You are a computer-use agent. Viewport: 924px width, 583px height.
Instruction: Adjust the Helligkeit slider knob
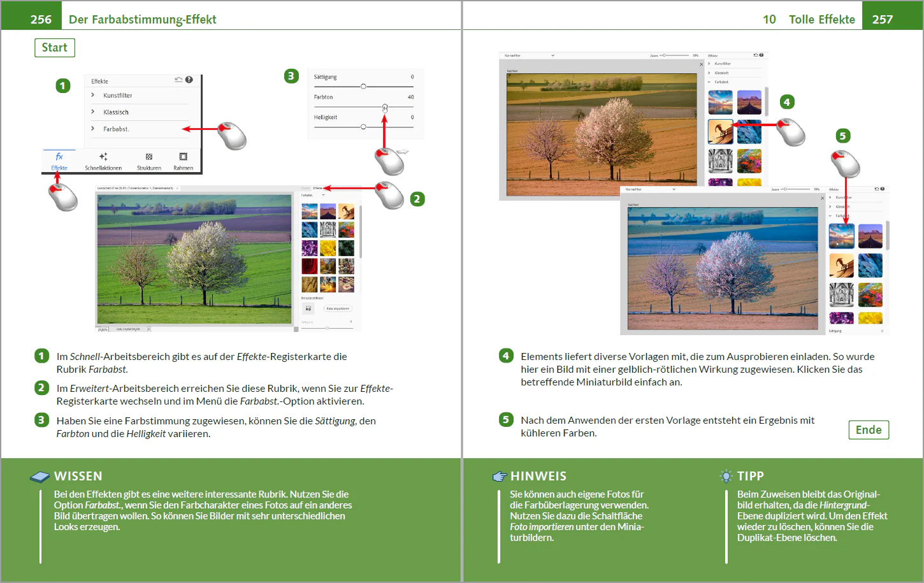[363, 127]
